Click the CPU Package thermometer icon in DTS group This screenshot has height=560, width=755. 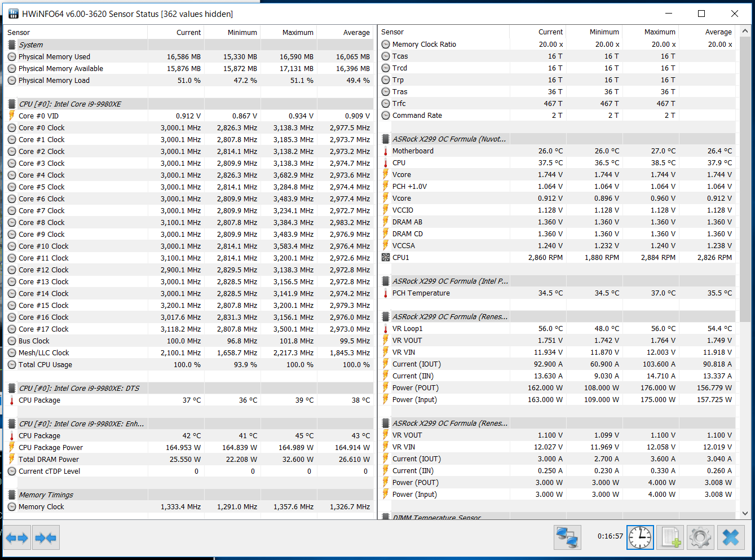(x=12, y=400)
